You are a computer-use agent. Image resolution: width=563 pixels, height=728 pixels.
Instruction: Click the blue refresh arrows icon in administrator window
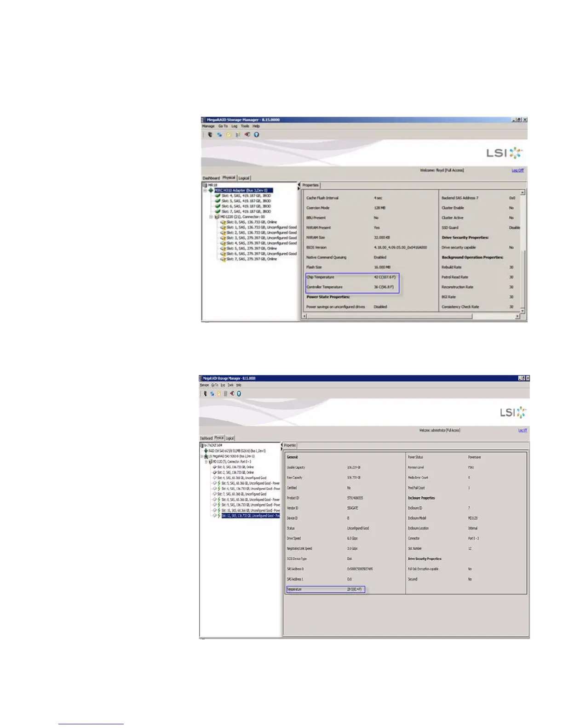pyautogui.click(x=212, y=393)
